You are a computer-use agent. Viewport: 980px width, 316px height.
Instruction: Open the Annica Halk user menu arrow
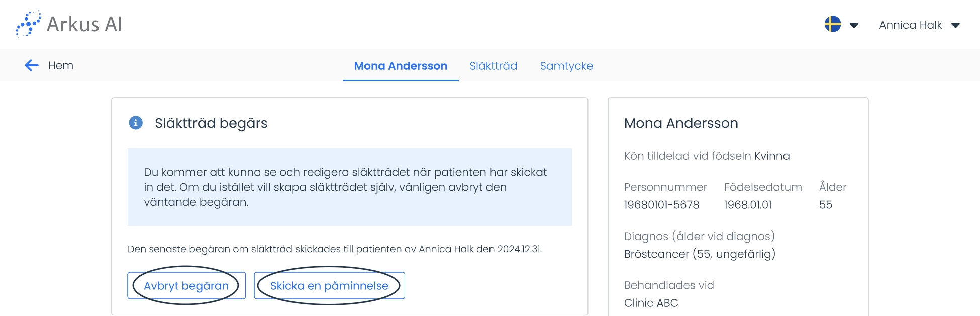pyautogui.click(x=956, y=25)
